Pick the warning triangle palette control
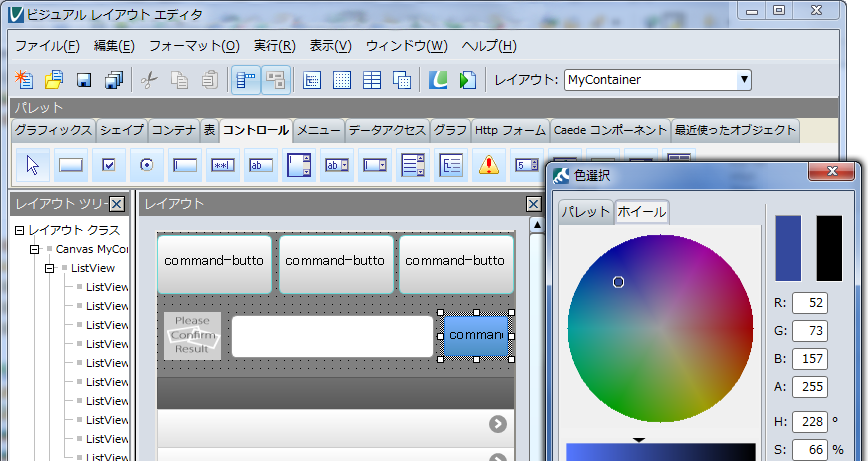 pyautogui.click(x=488, y=165)
